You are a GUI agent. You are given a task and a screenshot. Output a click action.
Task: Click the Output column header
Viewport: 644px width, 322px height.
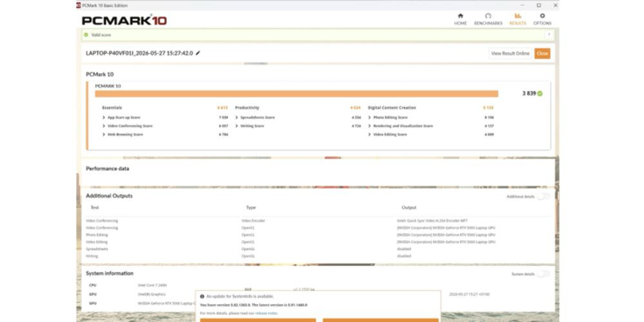(x=409, y=207)
